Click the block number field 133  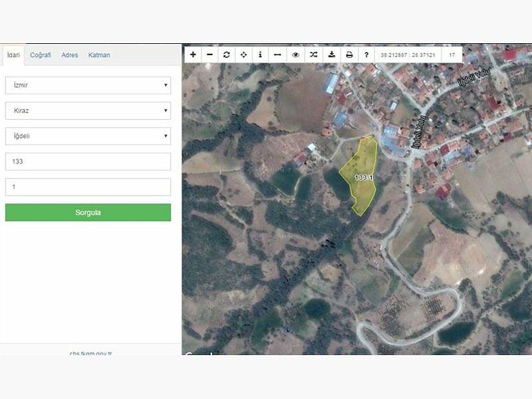[x=88, y=162]
